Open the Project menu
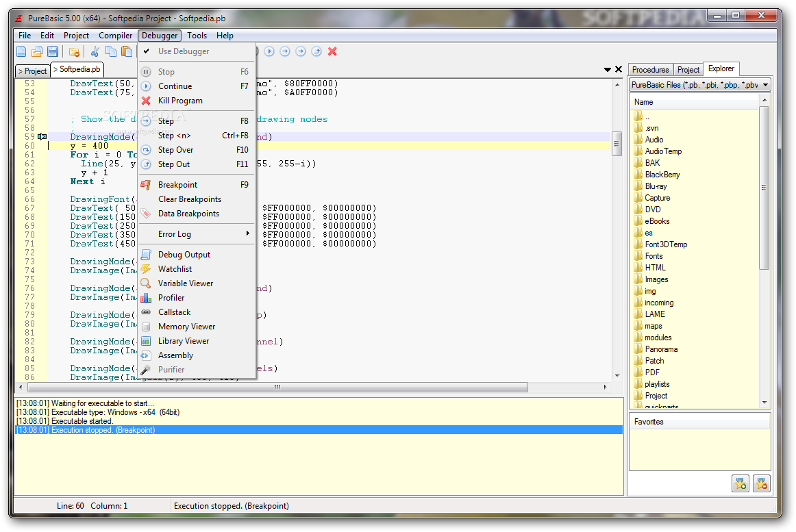The height and width of the screenshot is (532, 796). (76, 36)
